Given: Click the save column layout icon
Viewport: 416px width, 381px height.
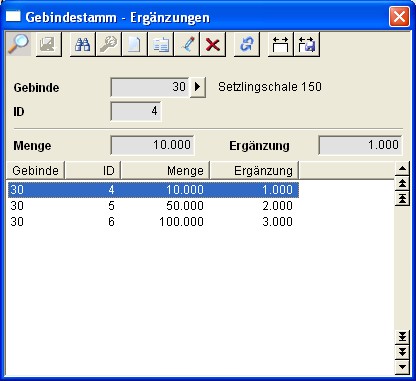Looking at the screenshot, I should pos(307,44).
